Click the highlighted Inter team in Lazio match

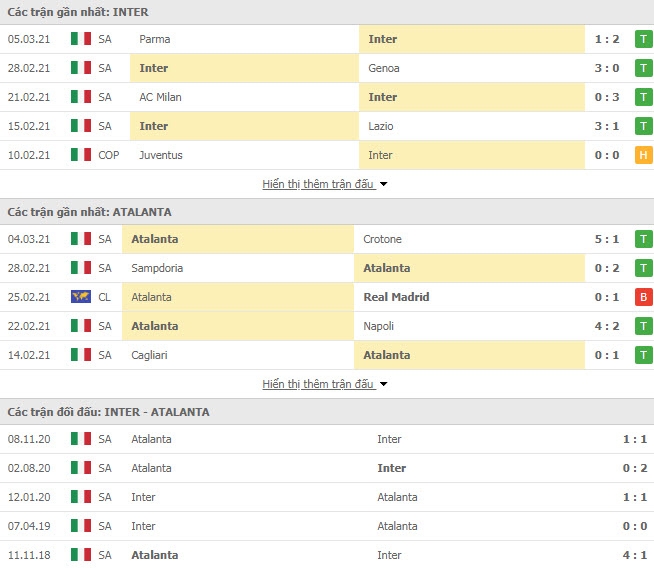pyautogui.click(x=154, y=126)
